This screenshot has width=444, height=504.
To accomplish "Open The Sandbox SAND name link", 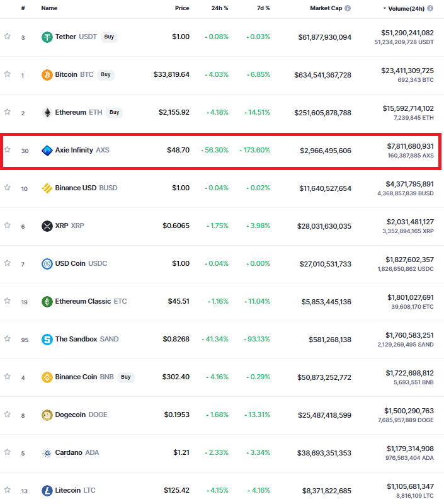I will 87,340.
